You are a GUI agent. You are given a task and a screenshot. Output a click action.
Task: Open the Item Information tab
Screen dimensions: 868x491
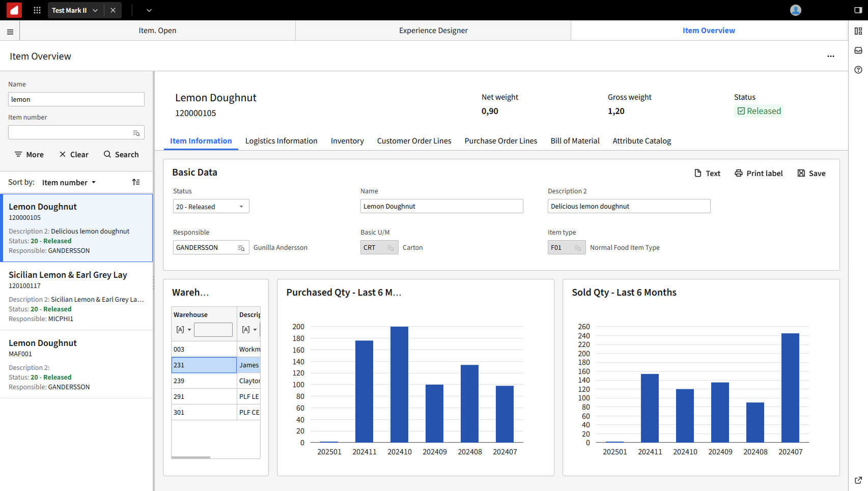(x=201, y=141)
